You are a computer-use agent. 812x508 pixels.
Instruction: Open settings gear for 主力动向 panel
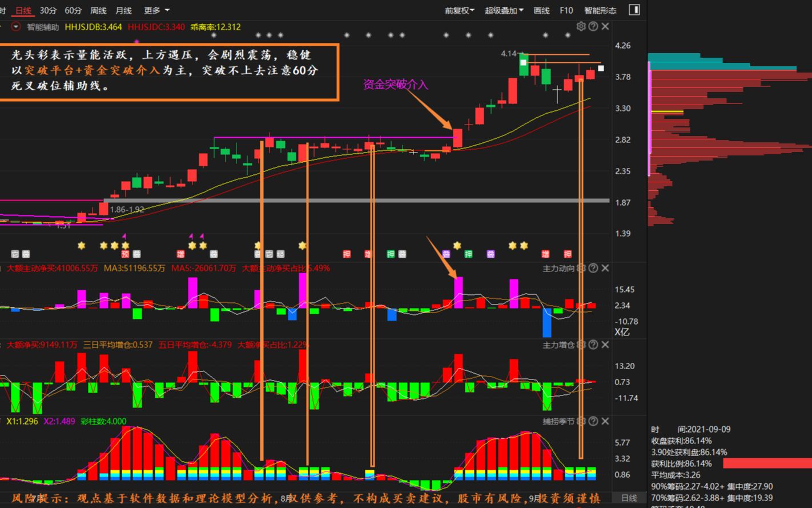coord(581,268)
